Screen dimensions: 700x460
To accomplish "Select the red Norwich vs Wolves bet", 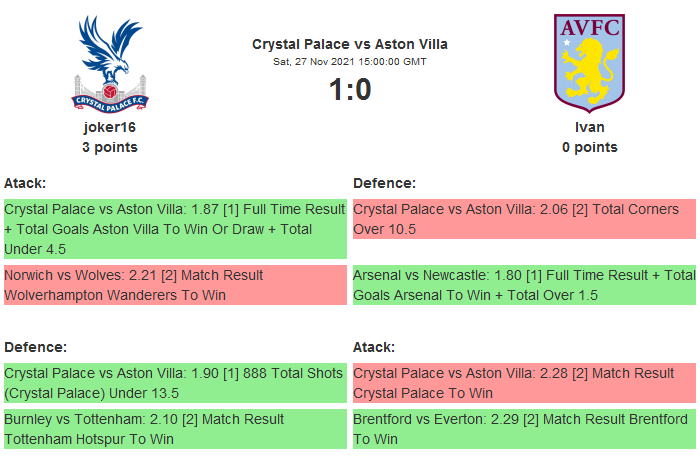I will [175, 285].
